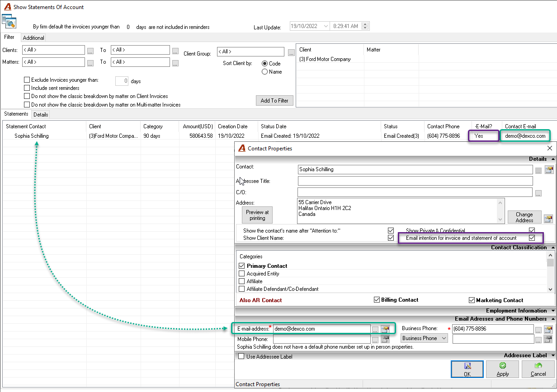557x392 pixels.
Task: Click the Add To Filter button
Action: (274, 101)
